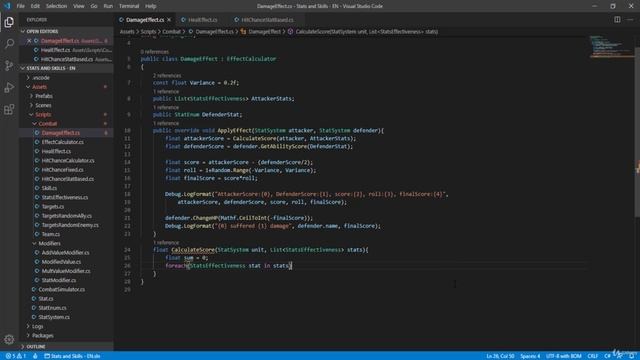Close the DamageEffect.cs tab
640x360 pixels.
[169, 20]
